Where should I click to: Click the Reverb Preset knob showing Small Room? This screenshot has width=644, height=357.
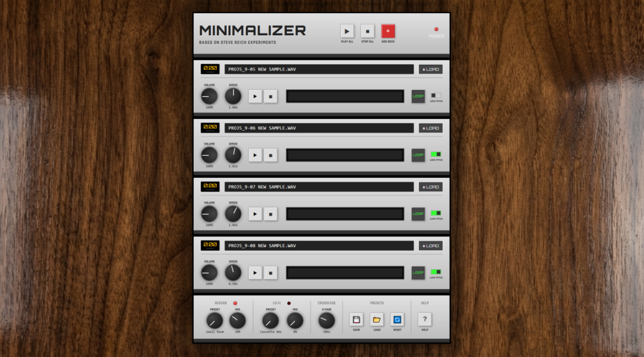click(214, 321)
